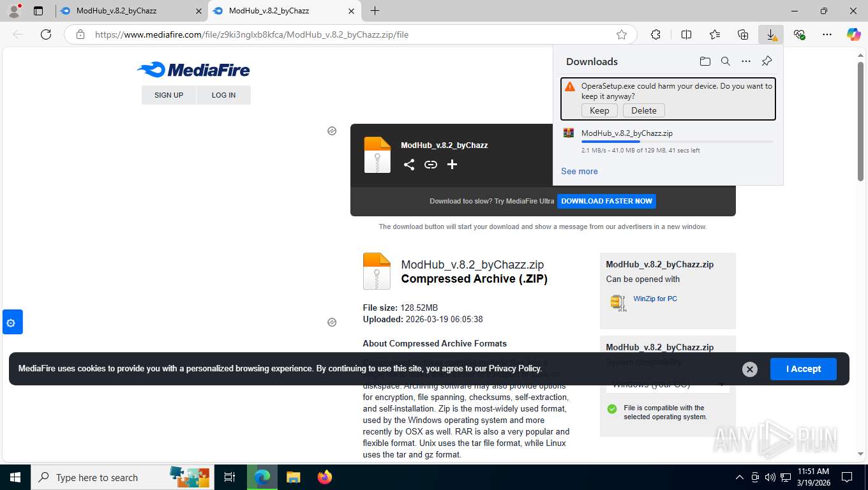
Task: Toggle the Downloads toolbar icon
Action: click(771, 34)
